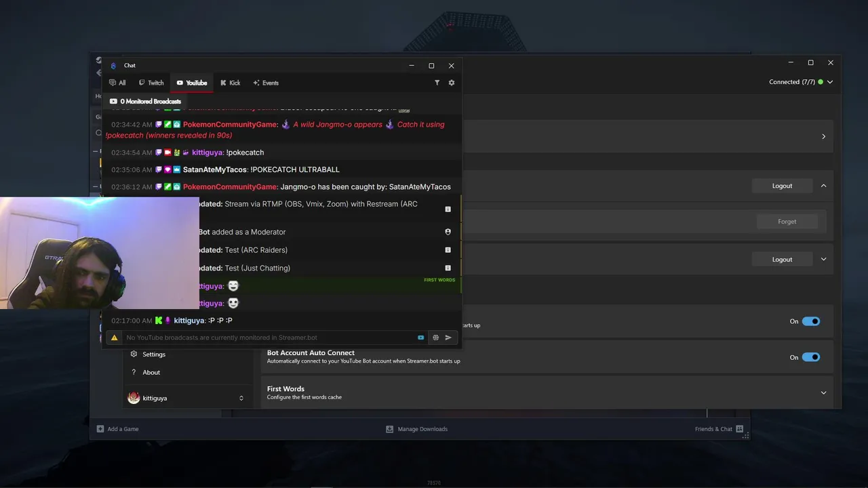
Task: Click the First Words heading text
Action: (x=285, y=389)
